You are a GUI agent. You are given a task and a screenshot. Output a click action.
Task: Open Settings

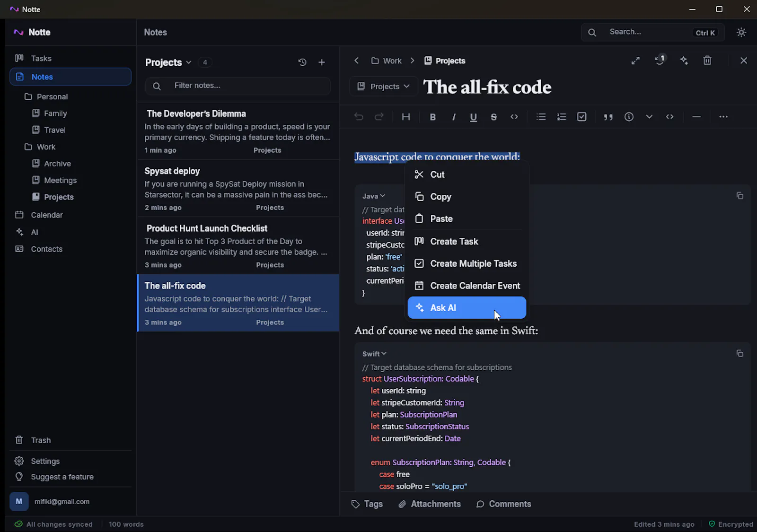click(x=70, y=461)
